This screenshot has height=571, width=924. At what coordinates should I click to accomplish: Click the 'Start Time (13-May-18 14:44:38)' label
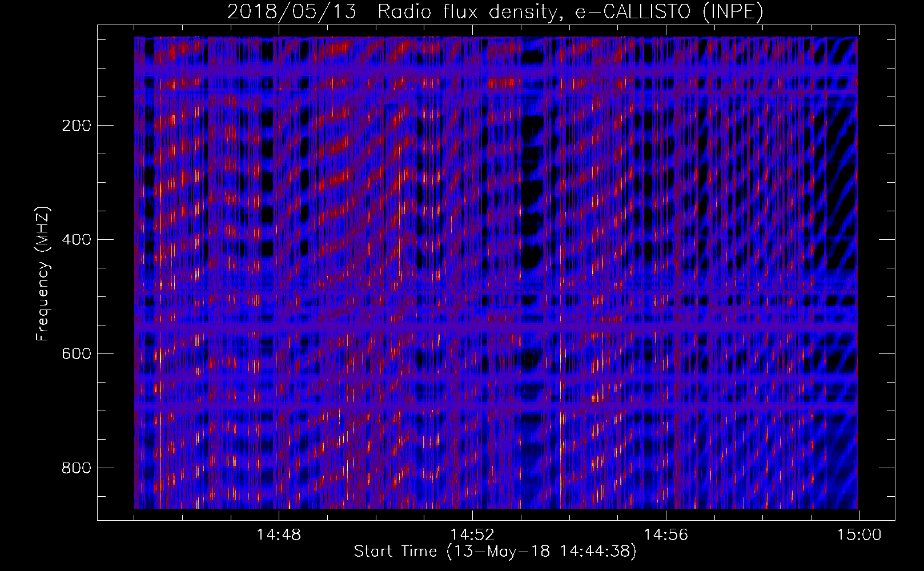(x=495, y=552)
